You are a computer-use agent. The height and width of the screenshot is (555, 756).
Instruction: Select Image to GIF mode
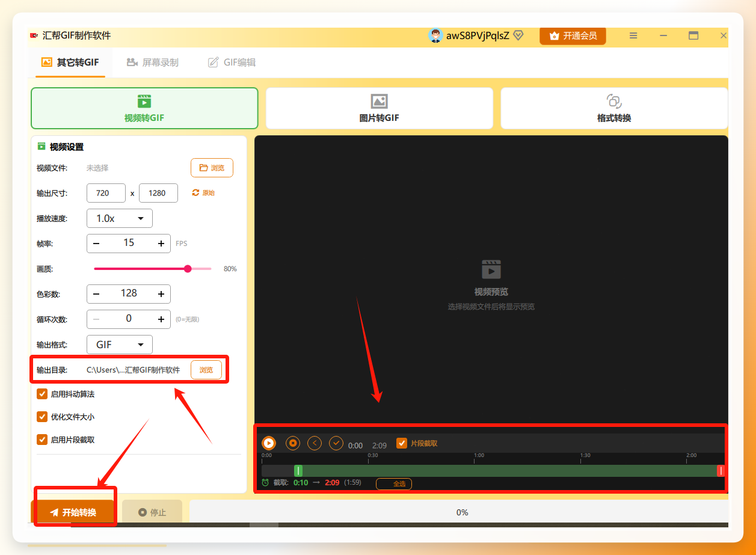[379, 108]
